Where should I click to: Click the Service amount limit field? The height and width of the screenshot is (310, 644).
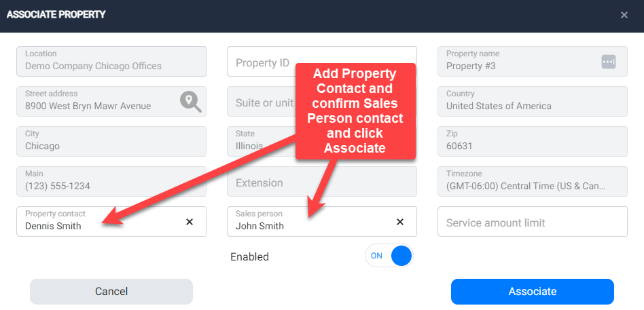[532, 222]
